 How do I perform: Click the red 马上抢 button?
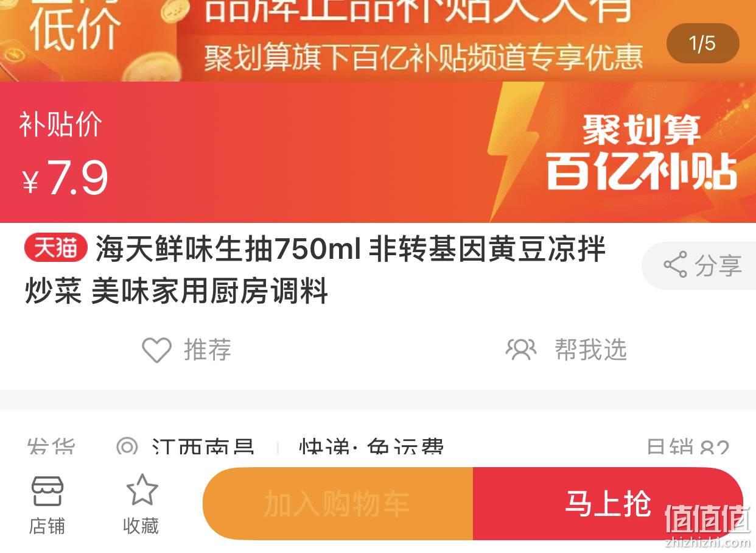[607, 504]
